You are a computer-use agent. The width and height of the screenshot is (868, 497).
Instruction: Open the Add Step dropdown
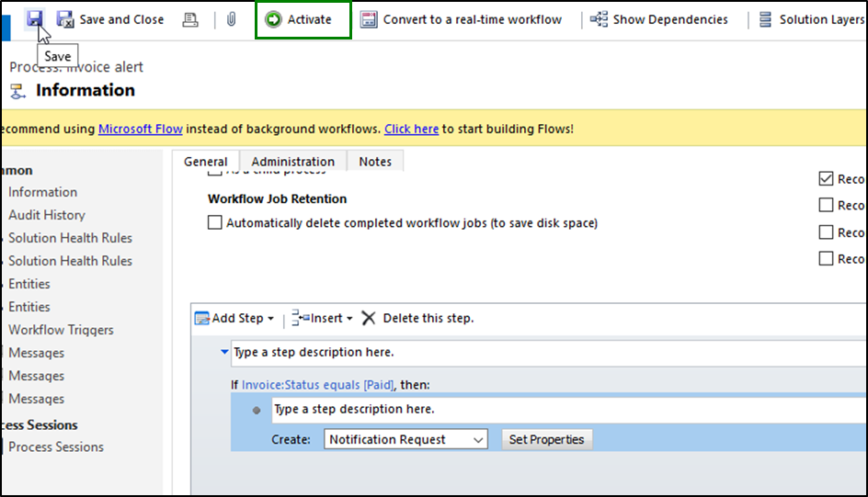(234, 319)
